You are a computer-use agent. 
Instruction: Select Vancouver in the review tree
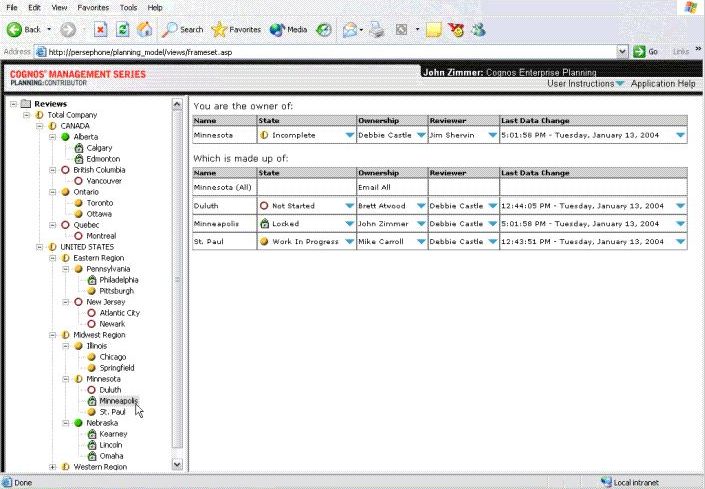pyautogui.click(x=104, y=181)
